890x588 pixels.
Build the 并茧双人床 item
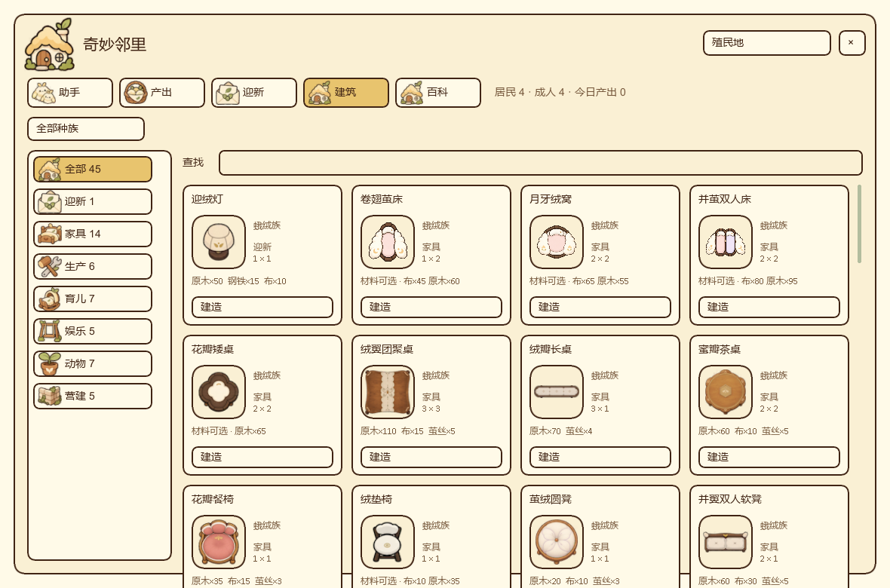click(769, 307)
